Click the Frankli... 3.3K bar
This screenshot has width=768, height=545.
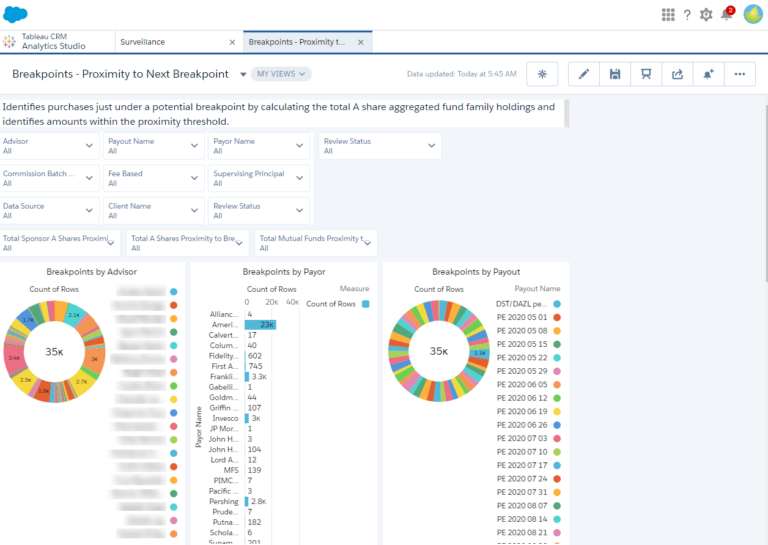pos(247,377)
